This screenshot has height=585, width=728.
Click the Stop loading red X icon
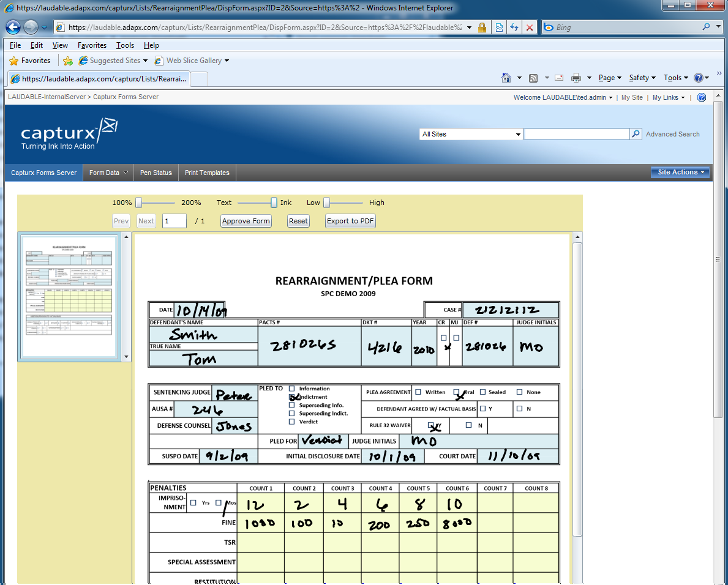coord(529,28)
